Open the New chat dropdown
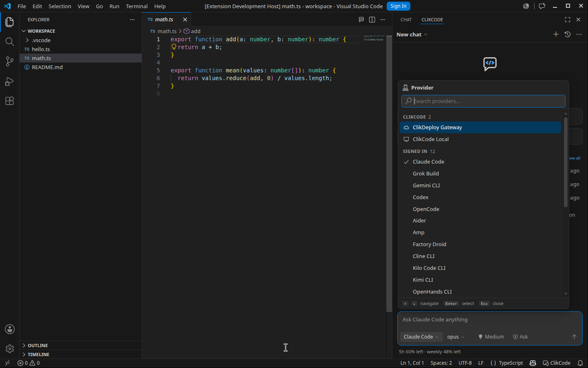 pyautogui.click(x=412, y=35)
